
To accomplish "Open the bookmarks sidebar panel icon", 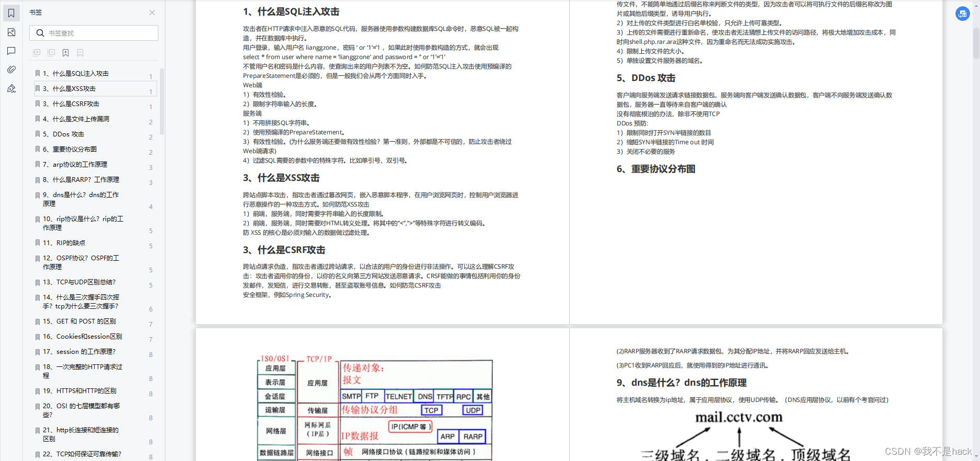I will [11, 13].
